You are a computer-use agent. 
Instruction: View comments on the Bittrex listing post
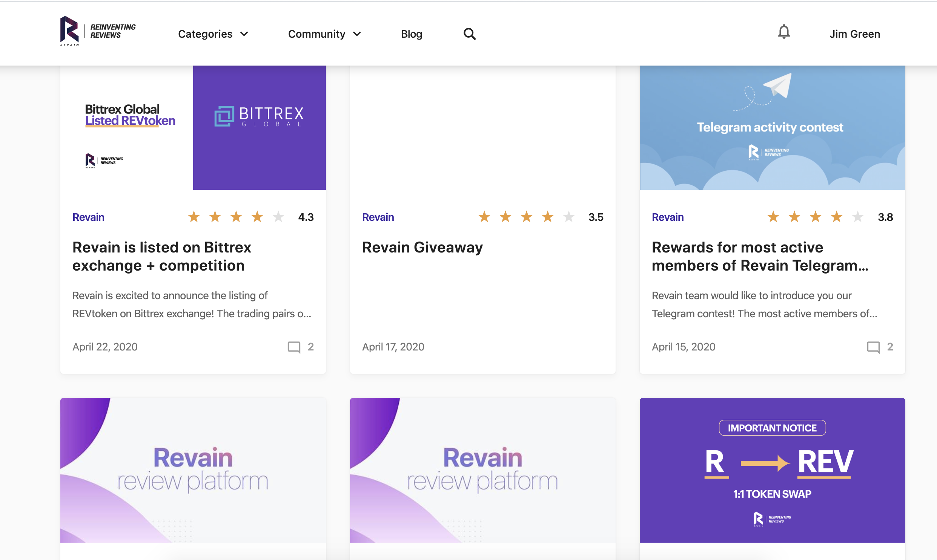pos(300,347)
